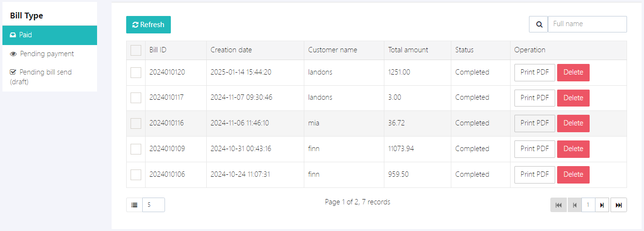The height and width of the screenshot is (231, 644).
Task: Toggle the select-all header checkbox
Action: 136,50
